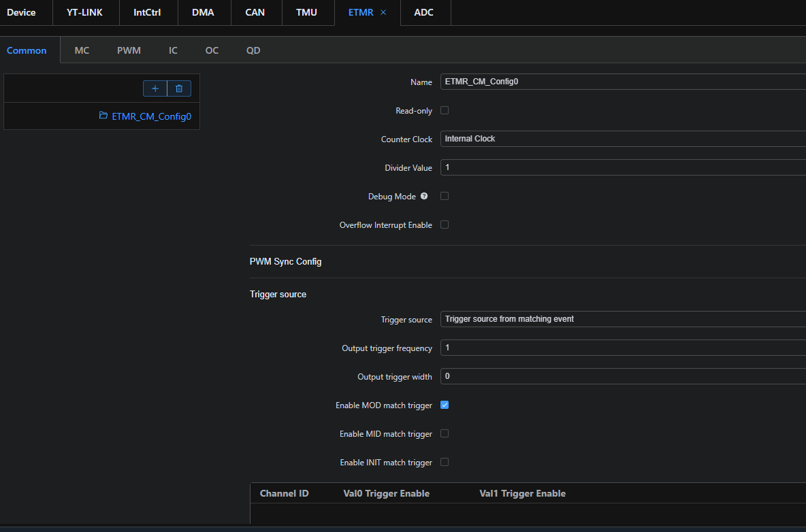Screen dimensions: 806x532
Task: Open the CAN tab
Action: tap(255, 12)
